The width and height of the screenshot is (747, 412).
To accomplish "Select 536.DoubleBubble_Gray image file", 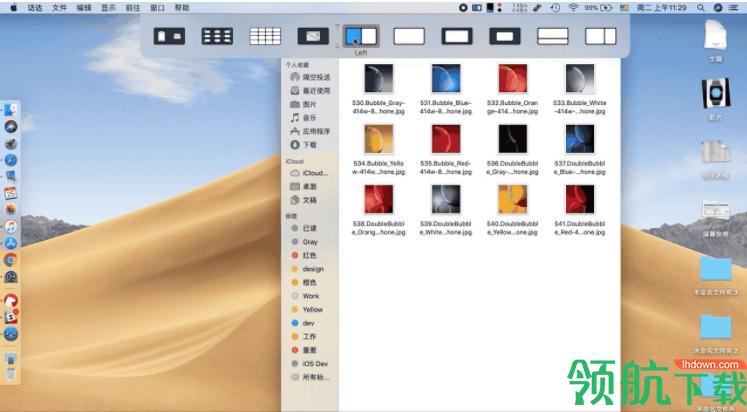I will pos(513,139).
